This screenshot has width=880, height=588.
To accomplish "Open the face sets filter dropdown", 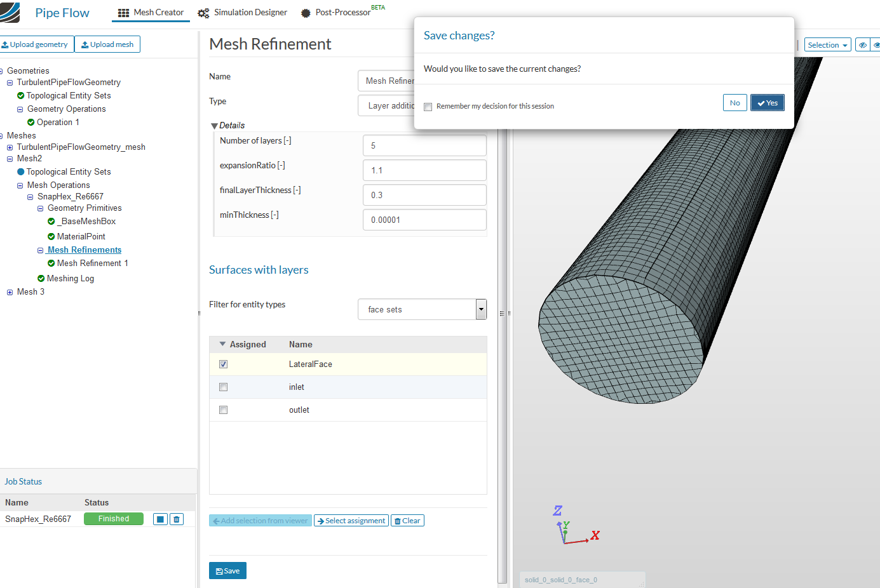I will (x=481, y=309).
